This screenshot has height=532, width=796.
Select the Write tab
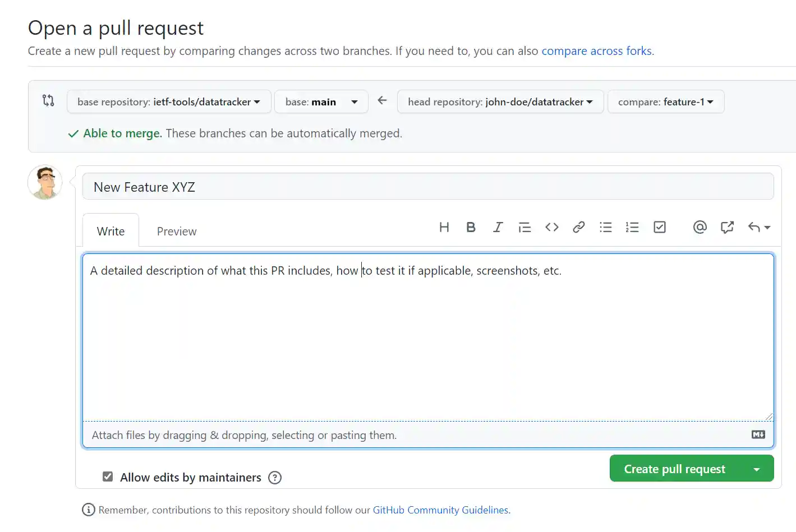[111, 232]
